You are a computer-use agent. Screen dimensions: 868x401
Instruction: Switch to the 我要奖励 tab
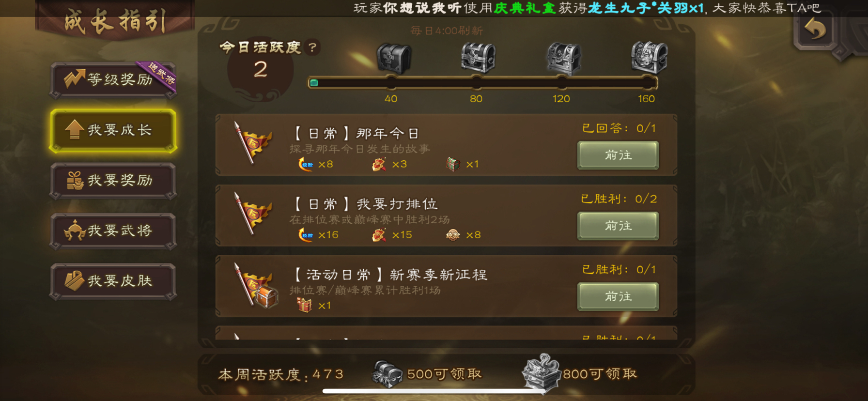pos(113,181)
